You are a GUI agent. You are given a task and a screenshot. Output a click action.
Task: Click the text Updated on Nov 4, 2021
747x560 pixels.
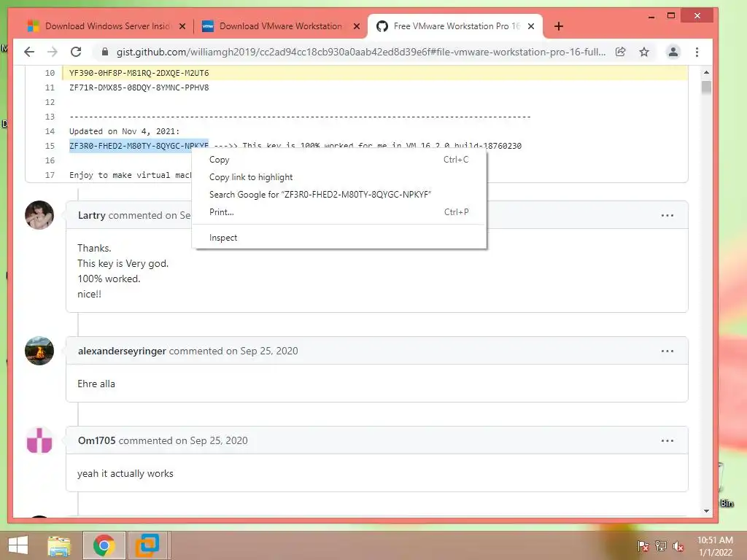124,131
